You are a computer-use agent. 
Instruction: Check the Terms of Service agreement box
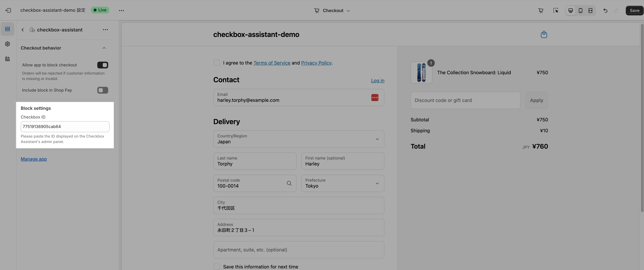(x=217, y=63)
